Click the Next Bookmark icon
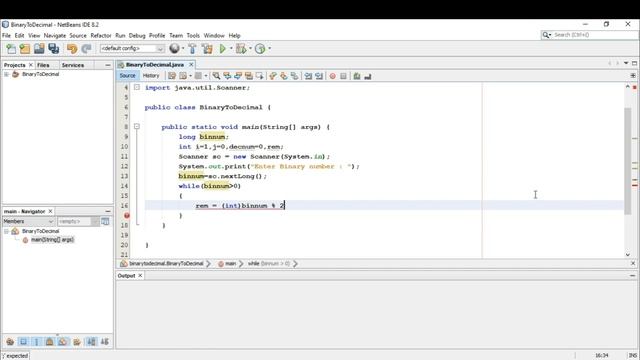640x360 pixels. (284, 76)
